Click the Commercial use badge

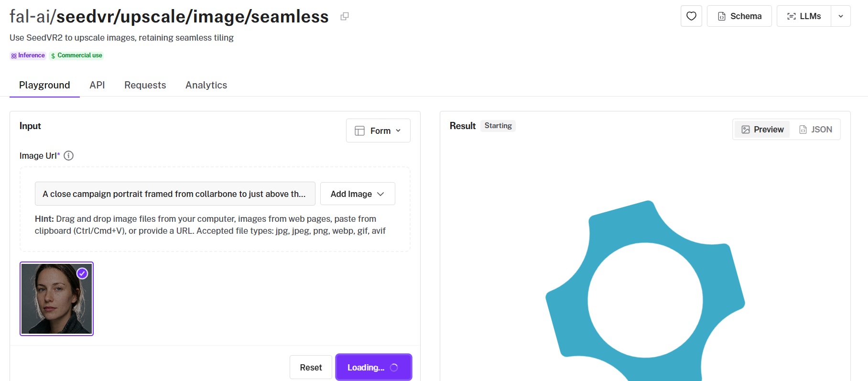click(x=76, y=55)
